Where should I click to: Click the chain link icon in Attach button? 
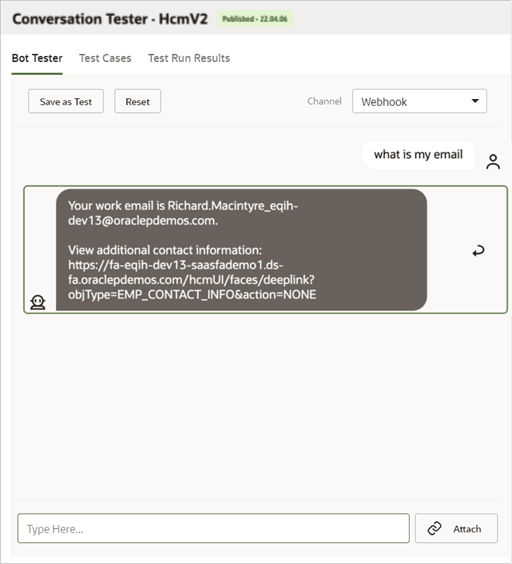point(434,528)
